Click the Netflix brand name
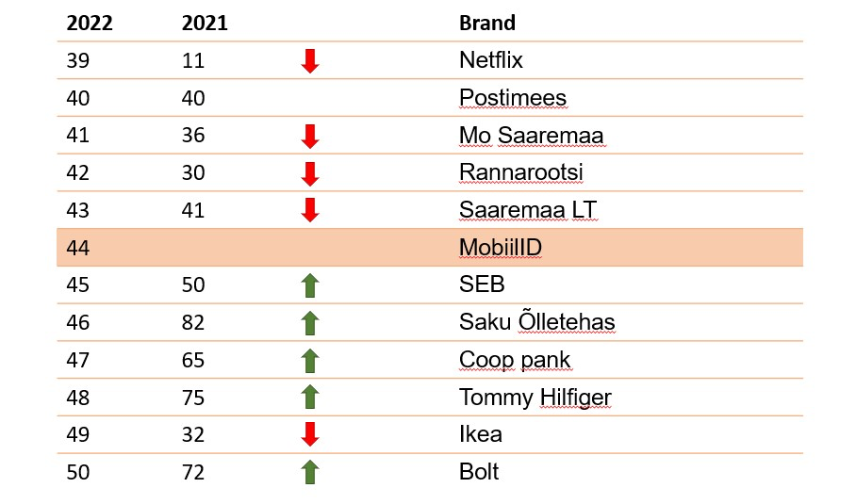The height and width of the screenshot is (504, 856). 491,60
